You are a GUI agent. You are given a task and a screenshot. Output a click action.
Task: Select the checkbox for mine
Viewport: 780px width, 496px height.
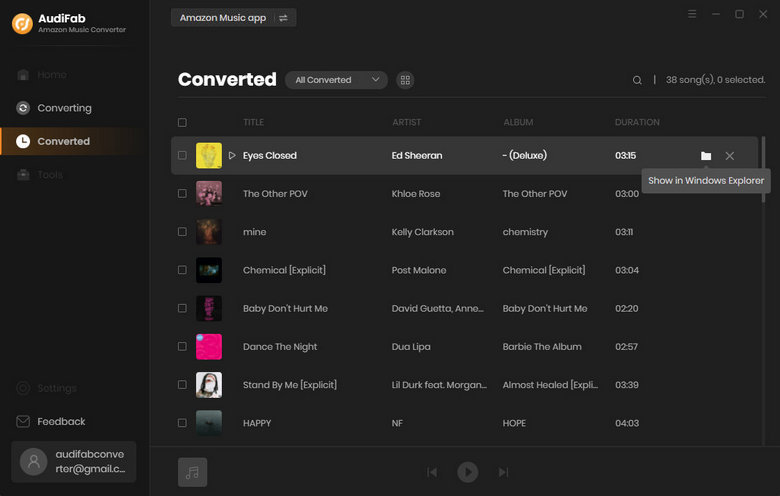(x=182, y=232)
